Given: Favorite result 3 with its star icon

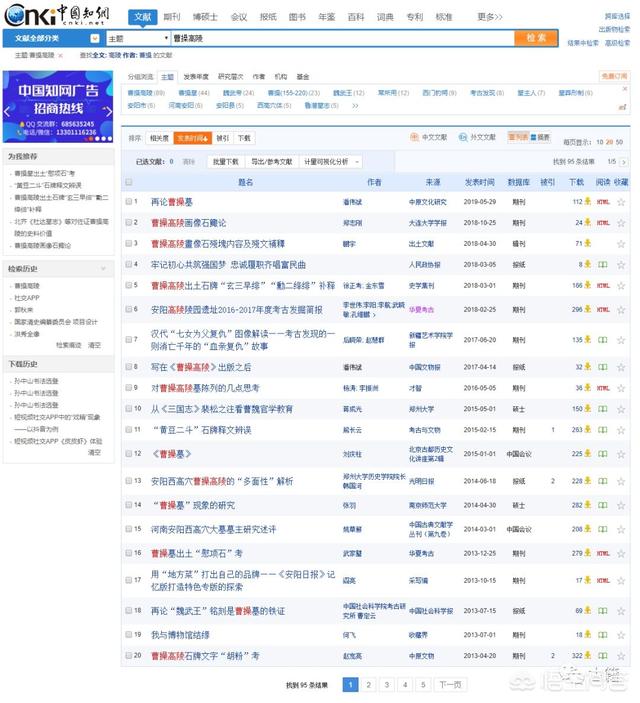Looking at the screenshot, I should 621,243.
